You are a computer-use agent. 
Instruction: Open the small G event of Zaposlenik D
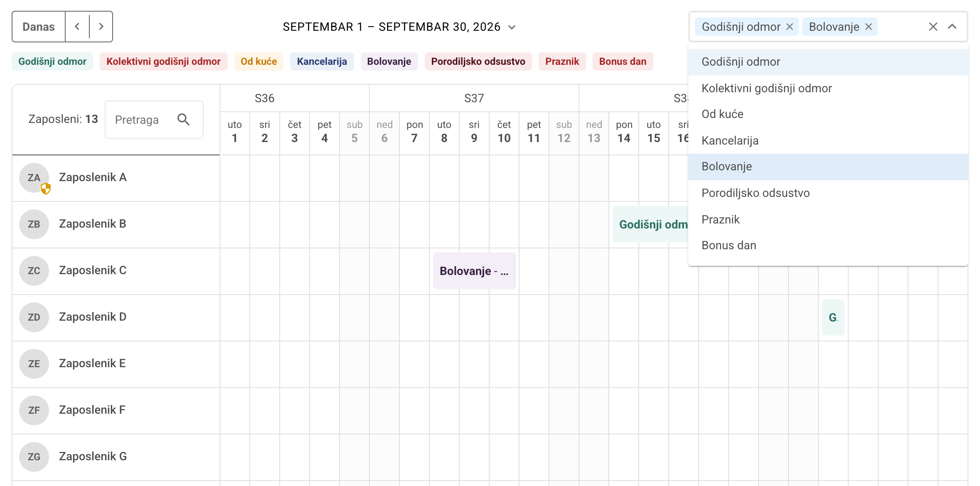click(833, 317)
